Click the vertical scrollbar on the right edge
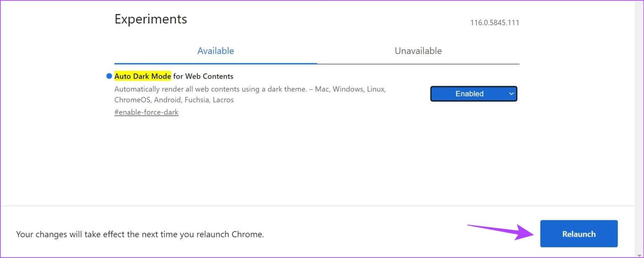This screenshot has height=258, width=644. (x=639, y=105)
